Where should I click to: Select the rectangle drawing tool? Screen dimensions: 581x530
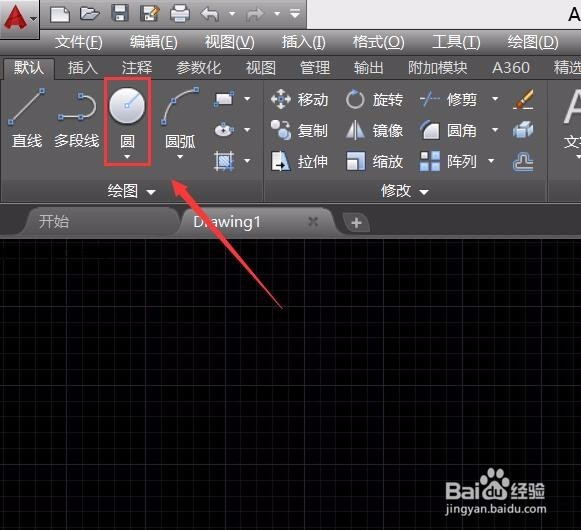[x=224, y=99]
